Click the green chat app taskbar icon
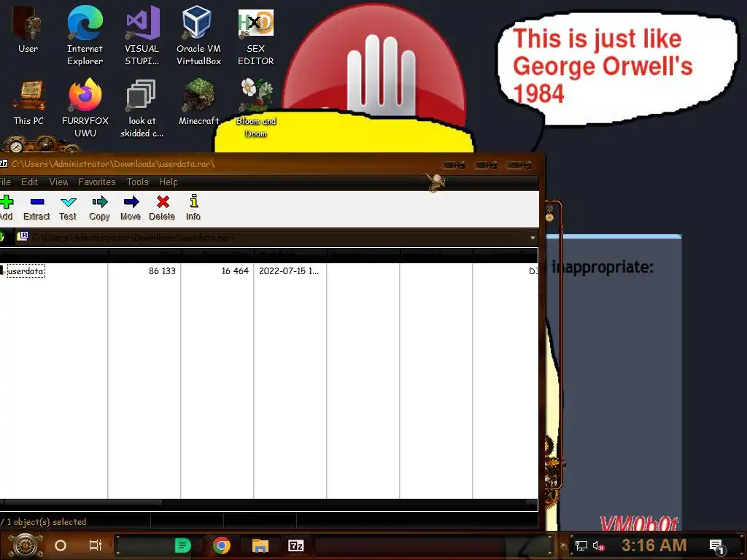This screenshot has width=747, height=560. (x=182, y=545)
